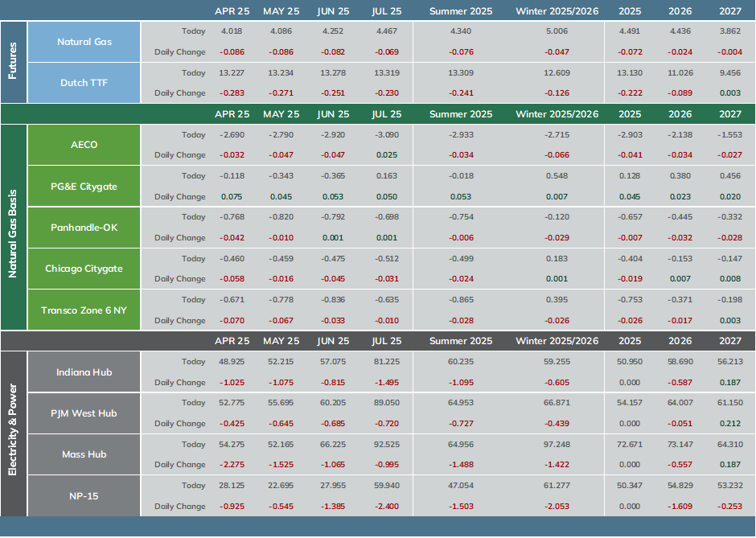This screenshot has width=756, height=538.
Task: Click the vertical Electricity & Power section tab
Action: click(x=14, y=434)
